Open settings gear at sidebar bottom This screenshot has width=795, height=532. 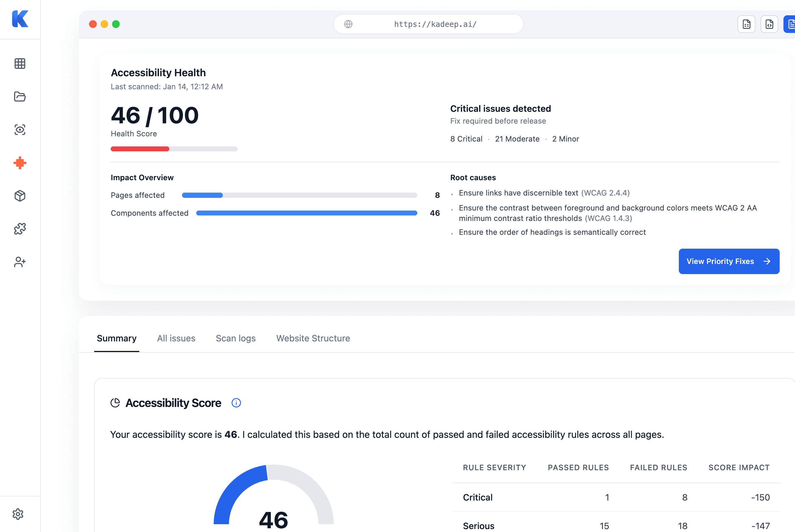[18, 514]
